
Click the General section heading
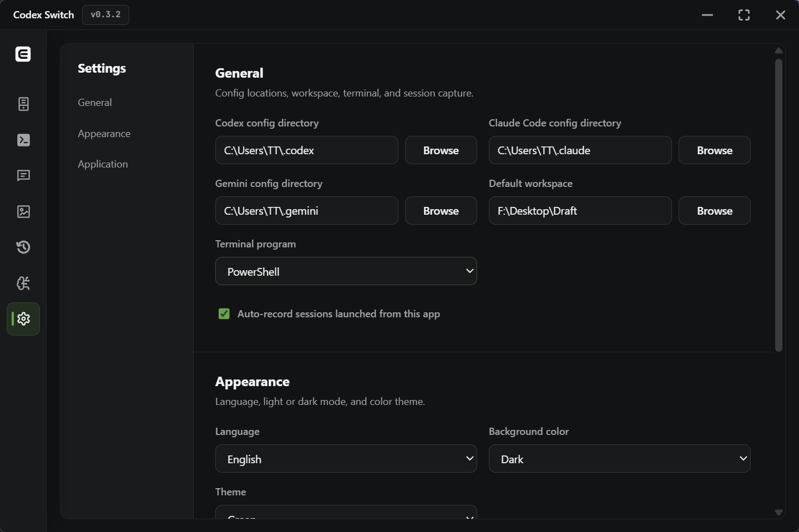coord(239,73)
